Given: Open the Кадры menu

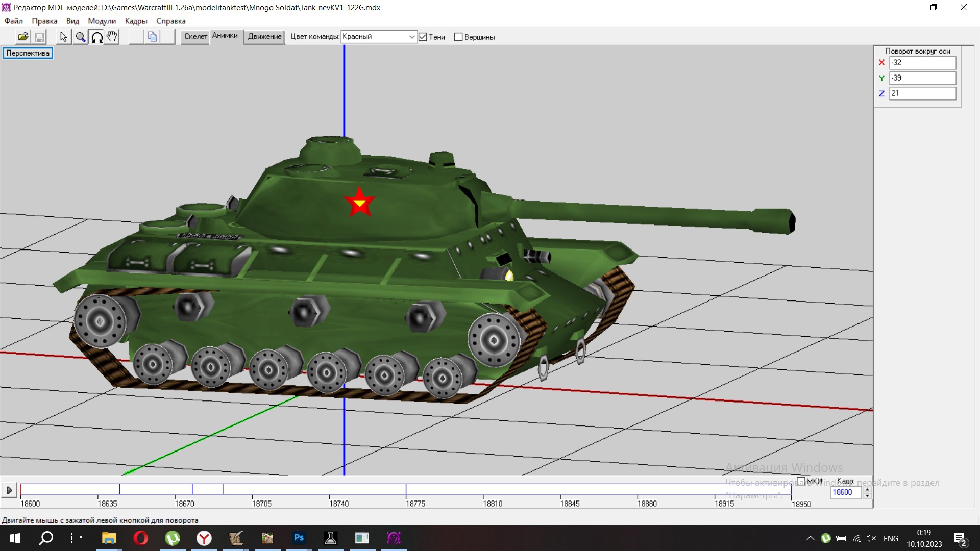Looking at the screenshot, I should tap(136, 21).
